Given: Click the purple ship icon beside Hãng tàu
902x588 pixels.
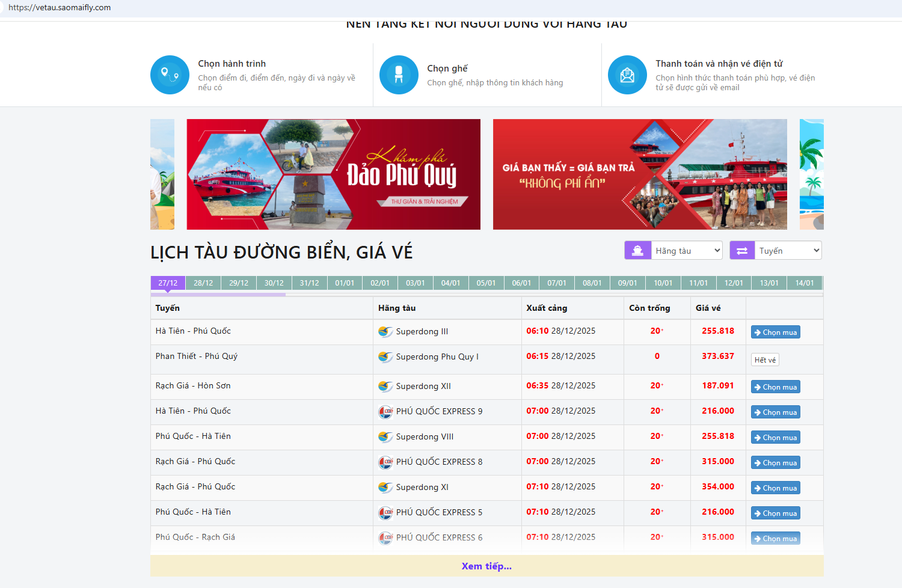Looking at the screenshot, I should pyautogui.click(x=638, y=251).
